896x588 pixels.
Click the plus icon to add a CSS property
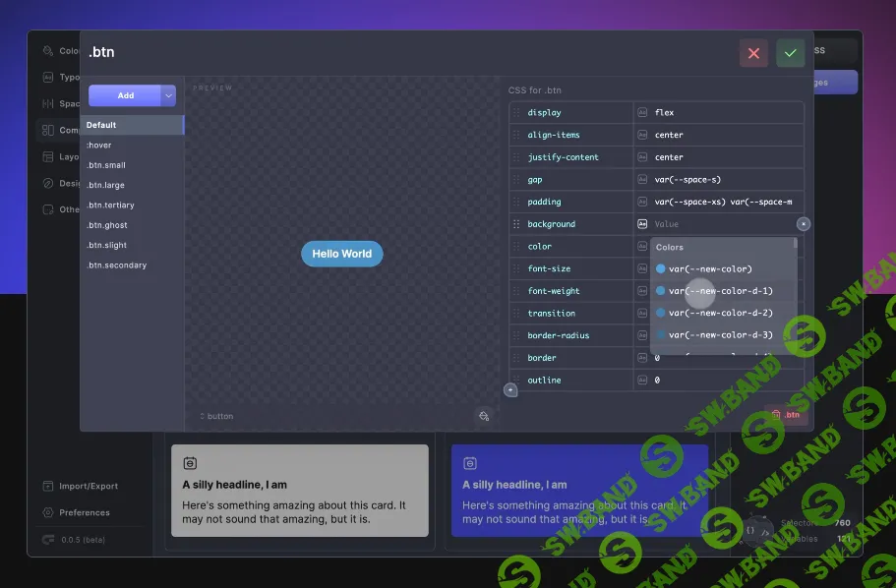coord(510,389)
